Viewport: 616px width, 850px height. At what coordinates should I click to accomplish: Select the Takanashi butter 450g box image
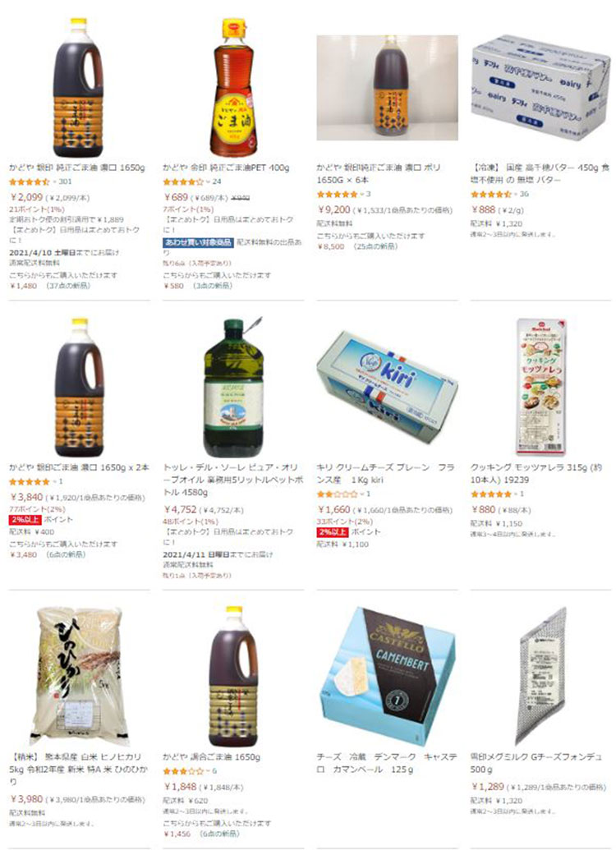point(540,87)
